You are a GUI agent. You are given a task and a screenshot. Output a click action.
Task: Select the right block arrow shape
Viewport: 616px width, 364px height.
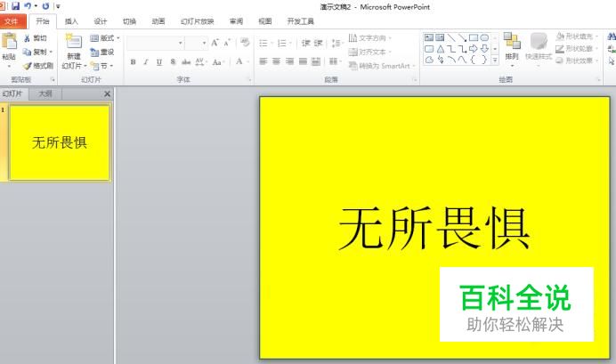point(474,49)
